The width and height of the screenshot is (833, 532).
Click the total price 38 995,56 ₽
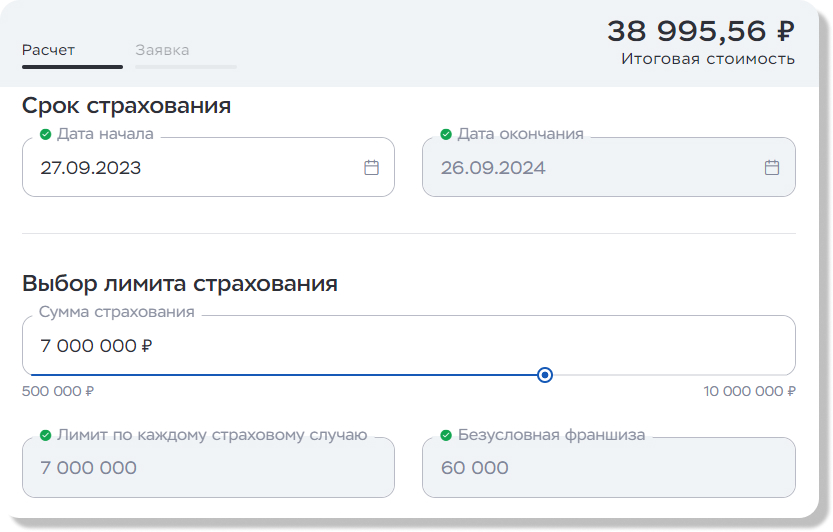[x=700, y=31]
